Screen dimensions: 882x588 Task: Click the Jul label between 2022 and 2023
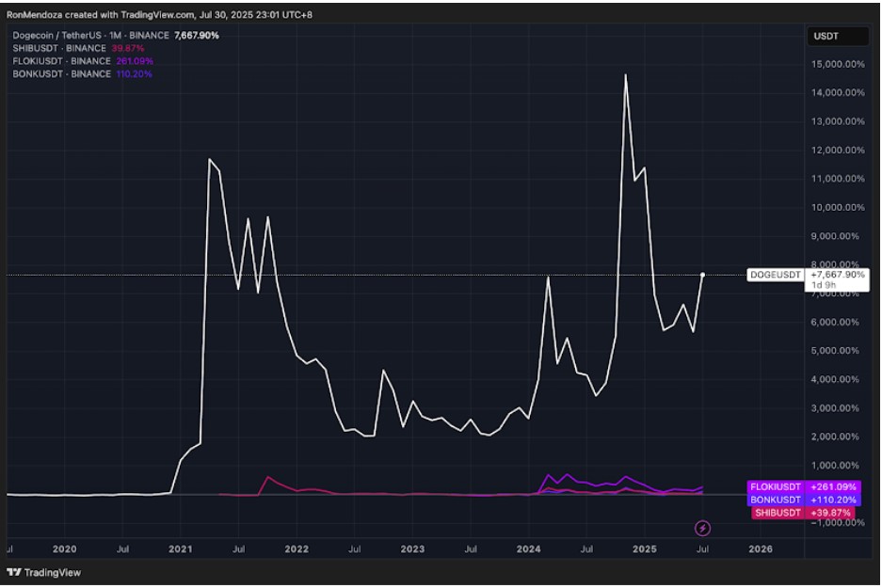[354, 549]
